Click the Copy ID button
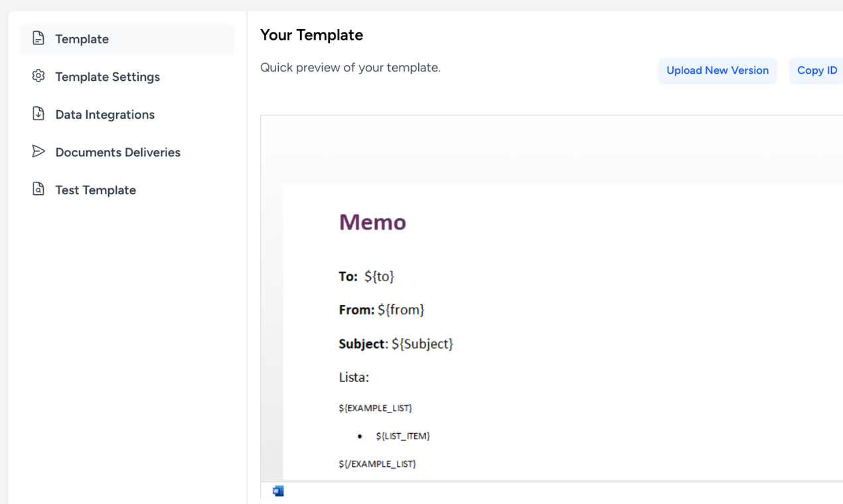Viewport: 843px width, 504px height. pos(816,70)
